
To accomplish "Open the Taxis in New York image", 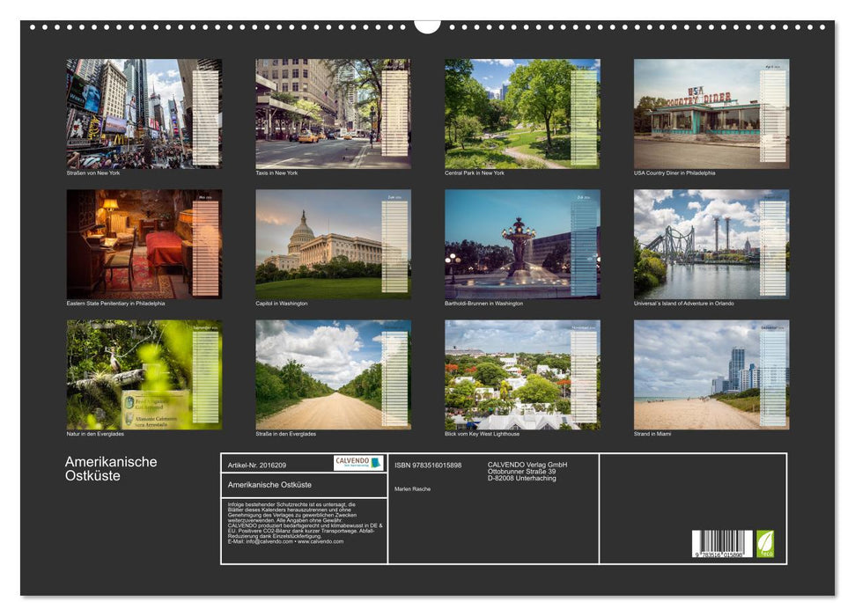I will [x=331, y=112].
